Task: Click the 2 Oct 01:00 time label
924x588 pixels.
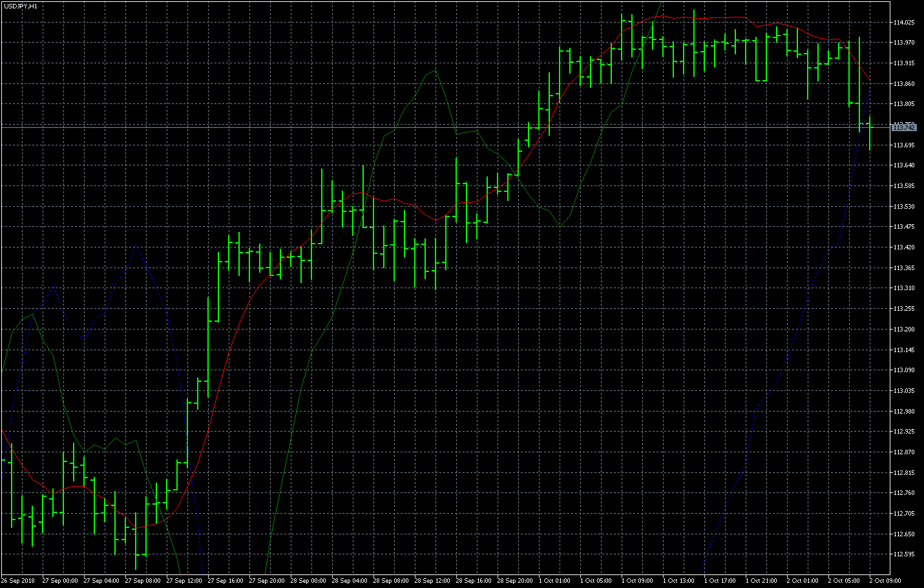Action: [x=803, y=581]
